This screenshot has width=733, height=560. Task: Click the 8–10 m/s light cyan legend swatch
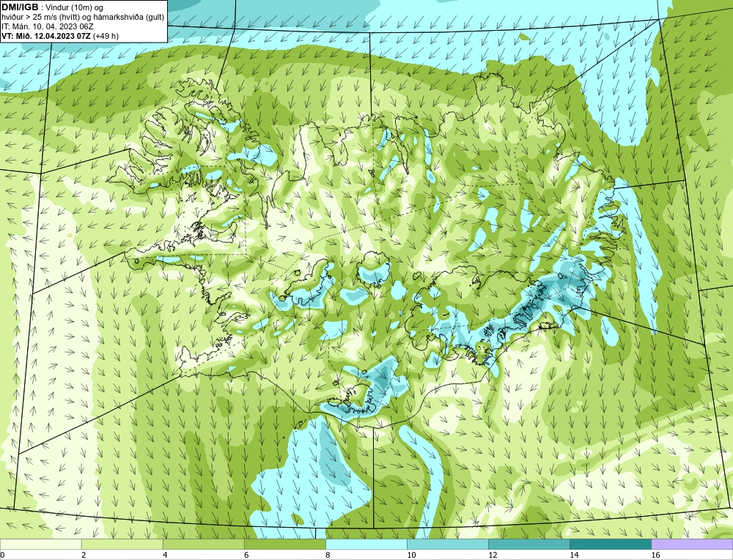(x=366, y=544)
